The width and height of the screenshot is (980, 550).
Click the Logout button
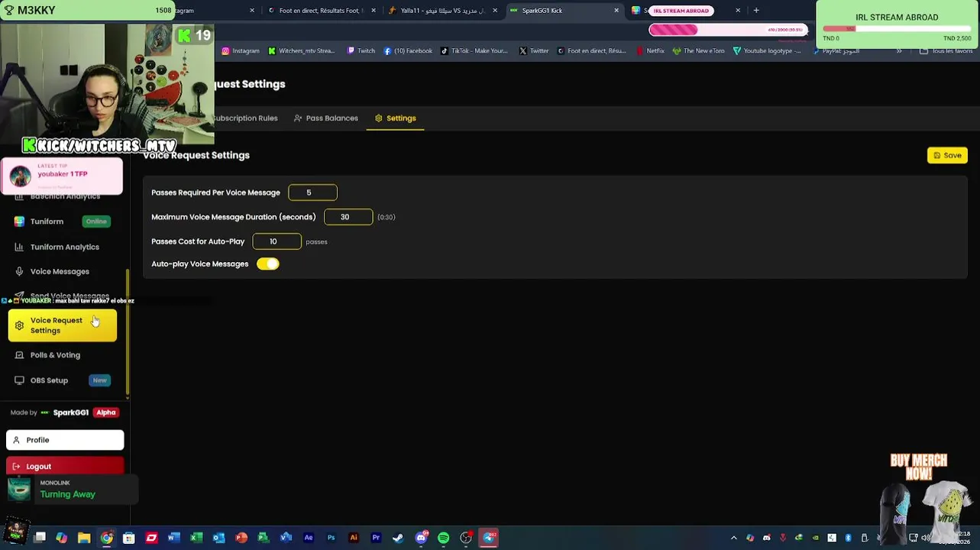[65, 466]
